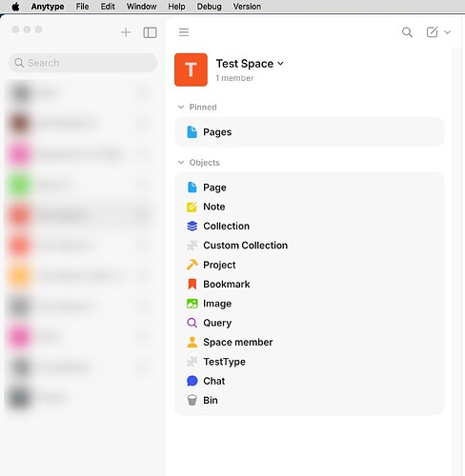This screenshot has width=465, height=476.
Task: Open the Version menu
Action: pos(247,7)
